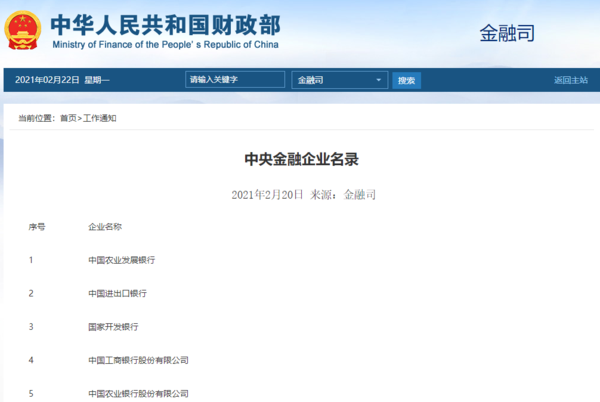
Task: Click the 企业名称 column header
Action: pyautogui.click(x=105, y=227)
